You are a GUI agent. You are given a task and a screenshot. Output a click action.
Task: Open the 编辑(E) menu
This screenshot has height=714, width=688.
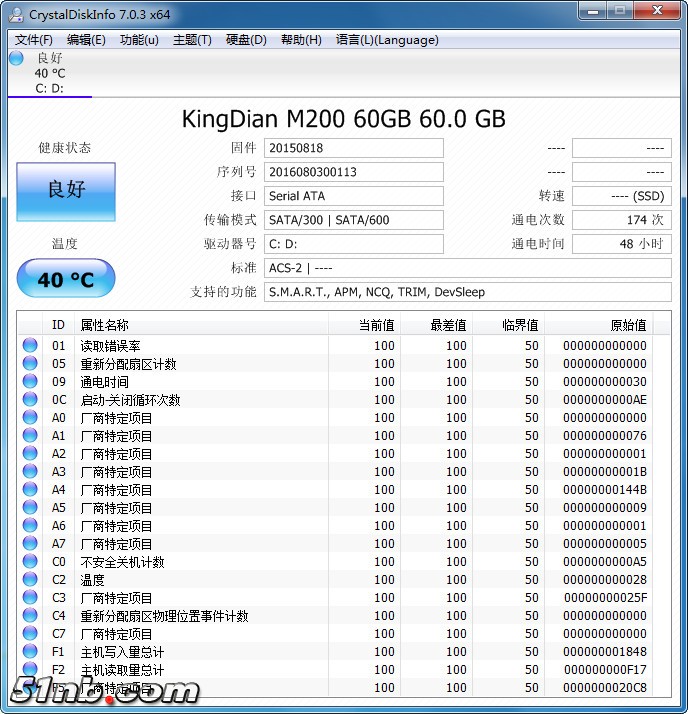tap(86, 40)
